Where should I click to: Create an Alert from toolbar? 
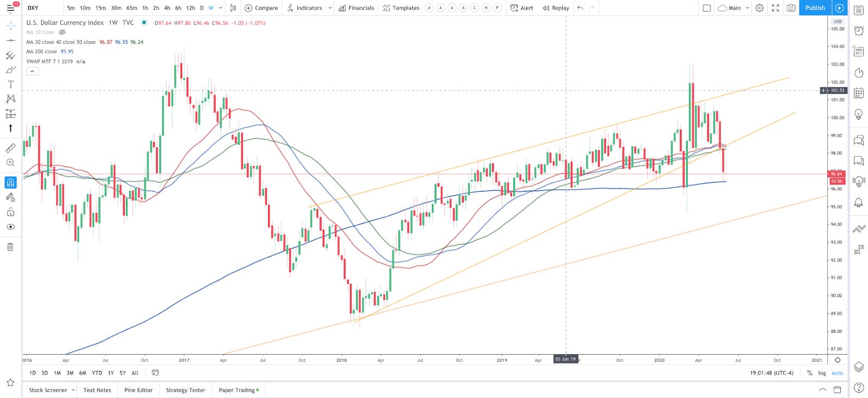point(521,8)
